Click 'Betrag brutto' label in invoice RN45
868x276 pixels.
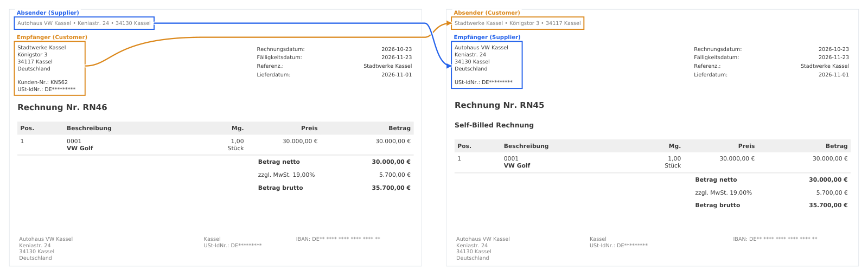coord(718,206)
